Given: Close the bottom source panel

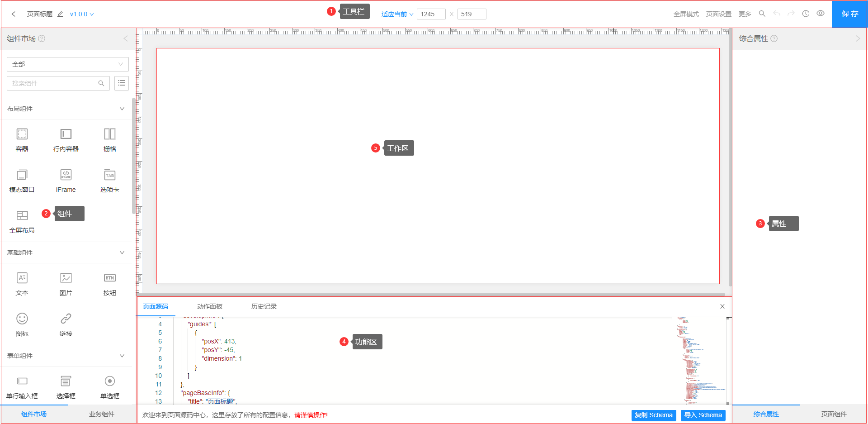Looking at the screenshot, I should (x=722, y=306).
